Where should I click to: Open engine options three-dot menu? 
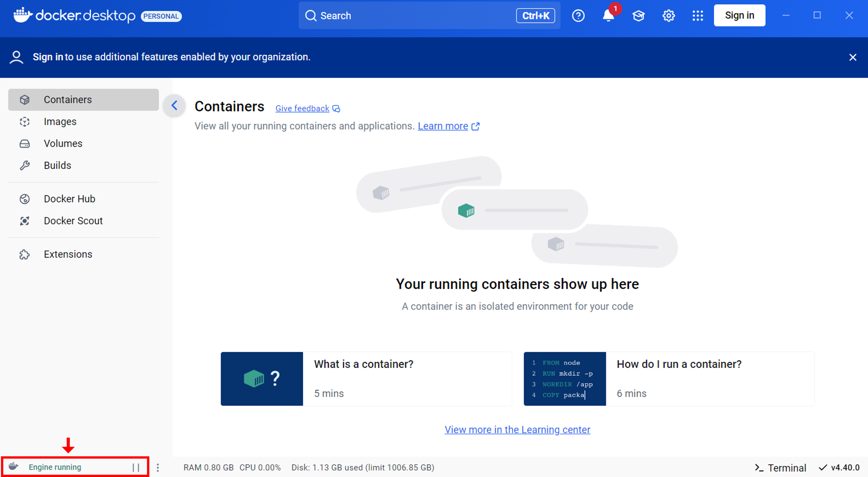[158, 467]
